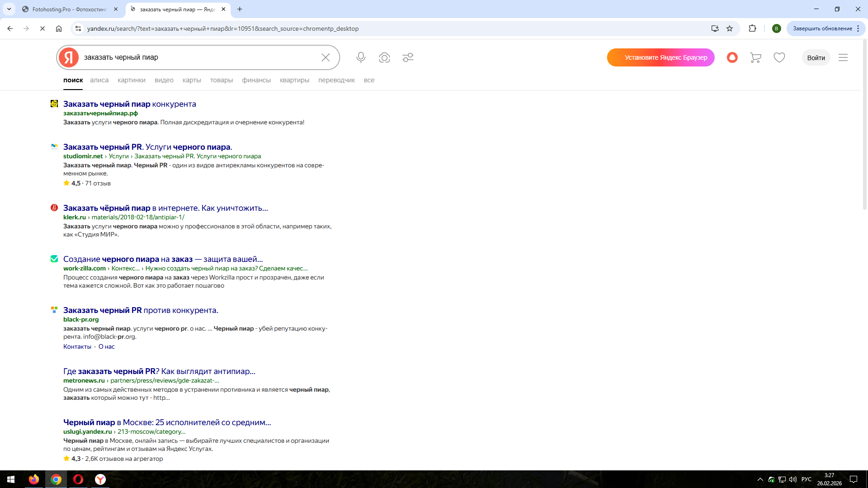Click 'РУС' keyboard language indicator

806,479
